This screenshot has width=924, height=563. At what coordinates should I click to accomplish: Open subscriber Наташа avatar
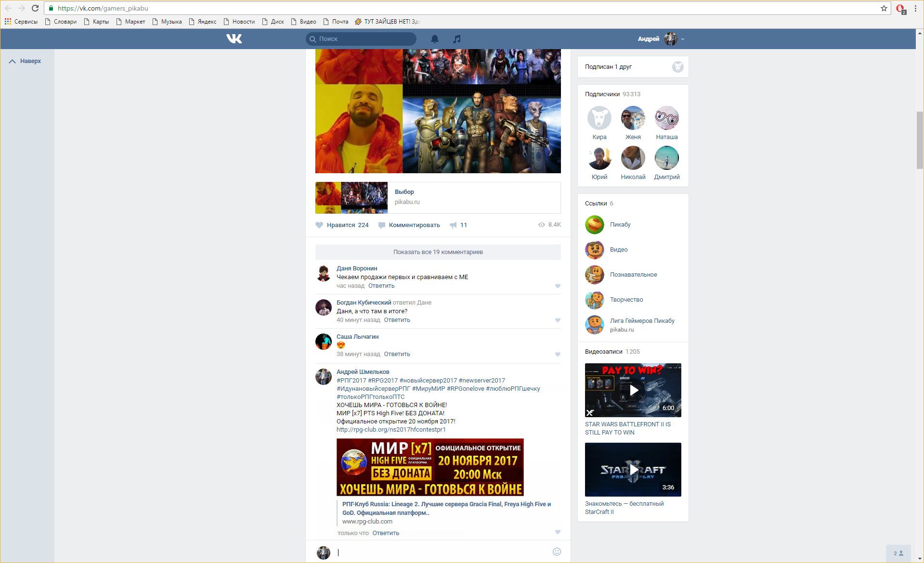666,118
